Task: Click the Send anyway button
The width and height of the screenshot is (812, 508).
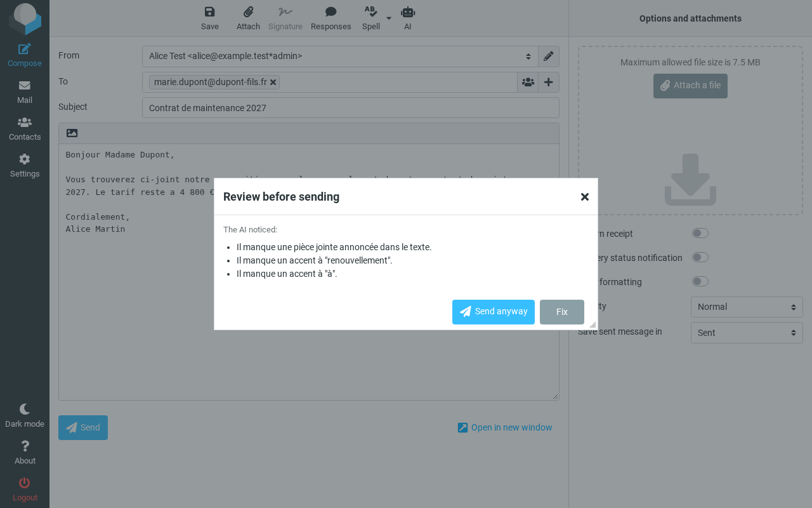Action: (494, 312)
